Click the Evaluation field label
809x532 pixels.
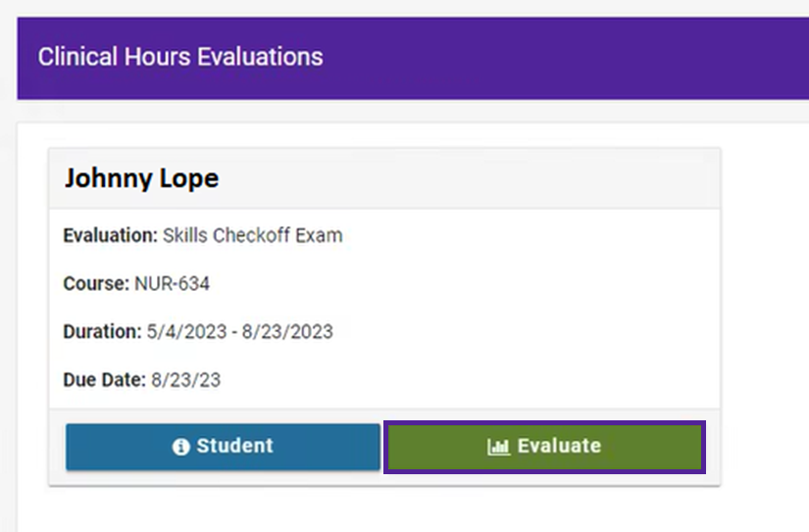point(110,236)
